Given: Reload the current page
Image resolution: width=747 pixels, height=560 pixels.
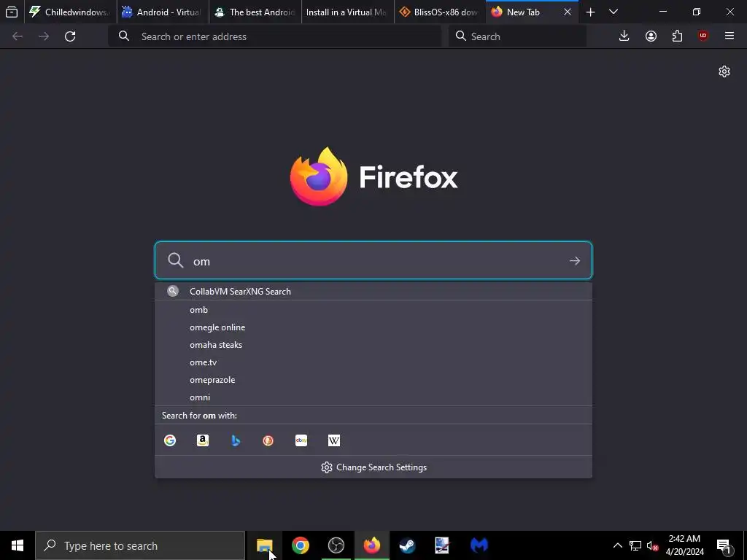Looking at the screenshot, I should [x=70, y=36].
